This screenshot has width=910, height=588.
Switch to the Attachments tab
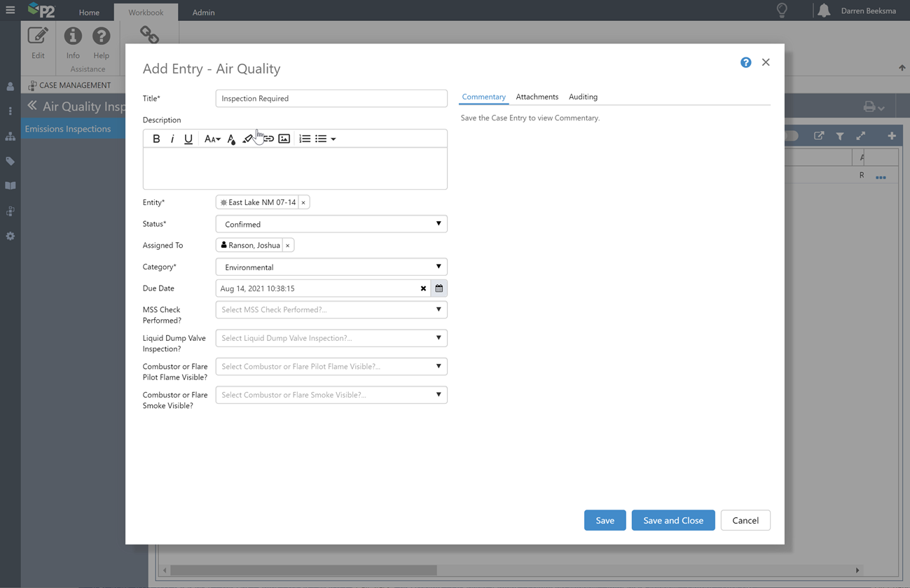(537, 97)
